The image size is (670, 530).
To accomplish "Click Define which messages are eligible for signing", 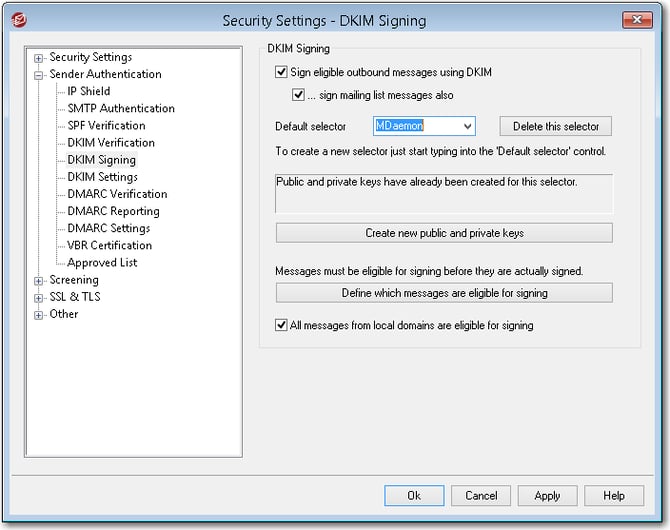I will click(x=444, y=293).
